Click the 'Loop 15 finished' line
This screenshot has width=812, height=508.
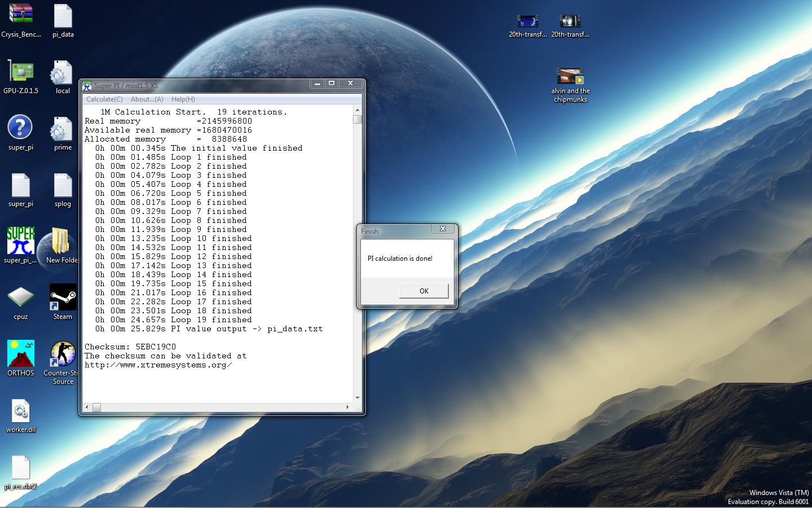tap(174, 284)
